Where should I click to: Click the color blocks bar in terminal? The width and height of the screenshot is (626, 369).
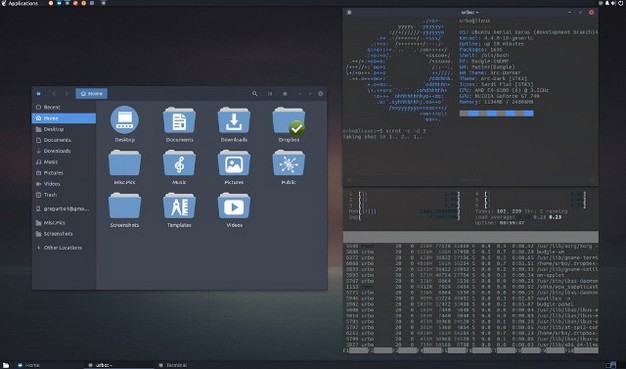click(496, 113)
